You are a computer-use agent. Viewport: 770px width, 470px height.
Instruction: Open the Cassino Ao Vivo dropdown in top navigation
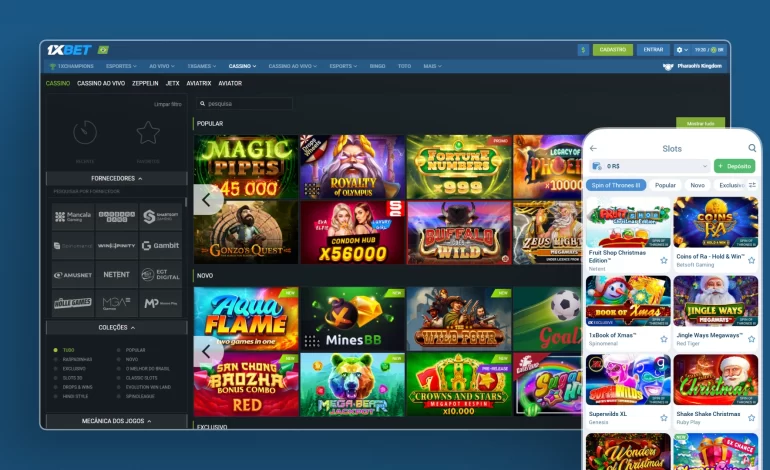[x=293, y=66]
